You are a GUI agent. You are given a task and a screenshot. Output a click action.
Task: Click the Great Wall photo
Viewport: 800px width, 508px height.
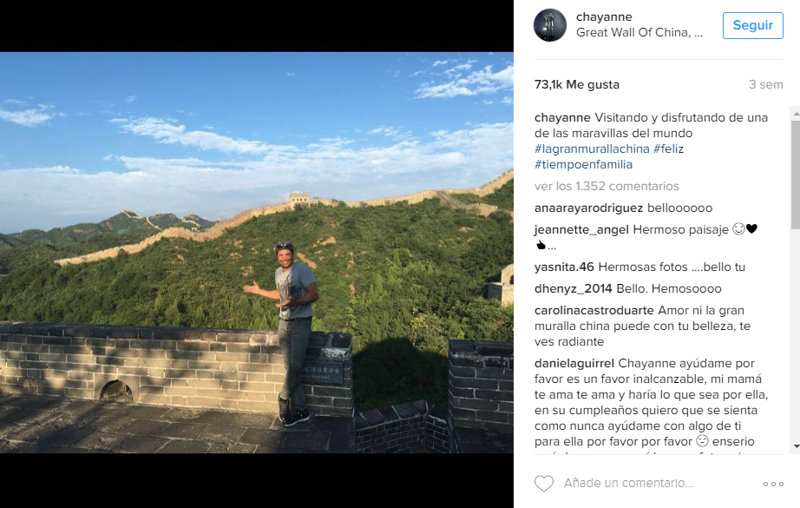coord(257,252)
